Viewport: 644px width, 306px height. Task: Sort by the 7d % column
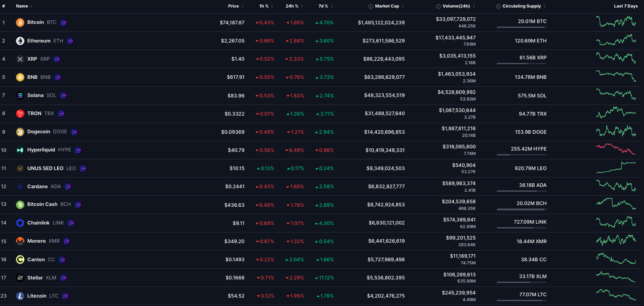click(325, 6)
